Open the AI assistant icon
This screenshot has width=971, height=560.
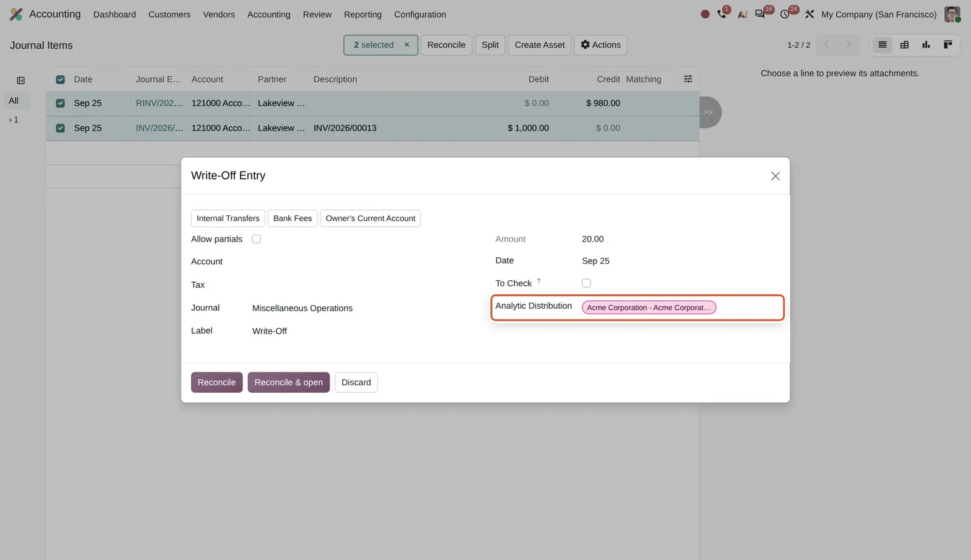[x=742, y=14]
